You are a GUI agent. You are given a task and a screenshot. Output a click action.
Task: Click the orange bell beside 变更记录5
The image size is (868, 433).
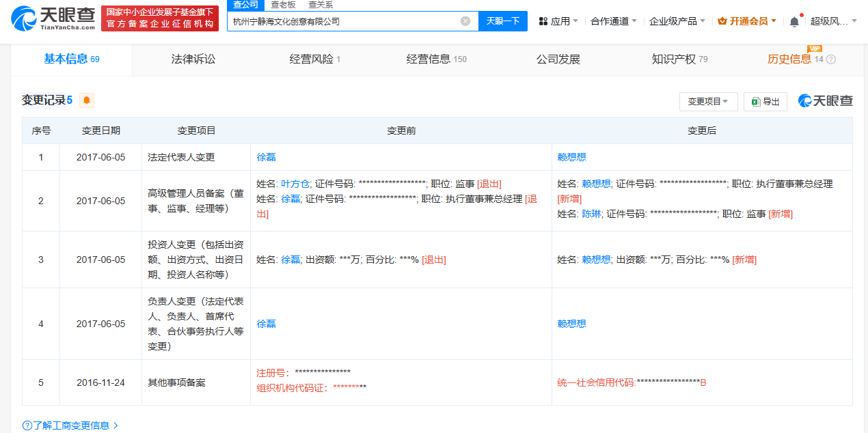pos(85,100)
